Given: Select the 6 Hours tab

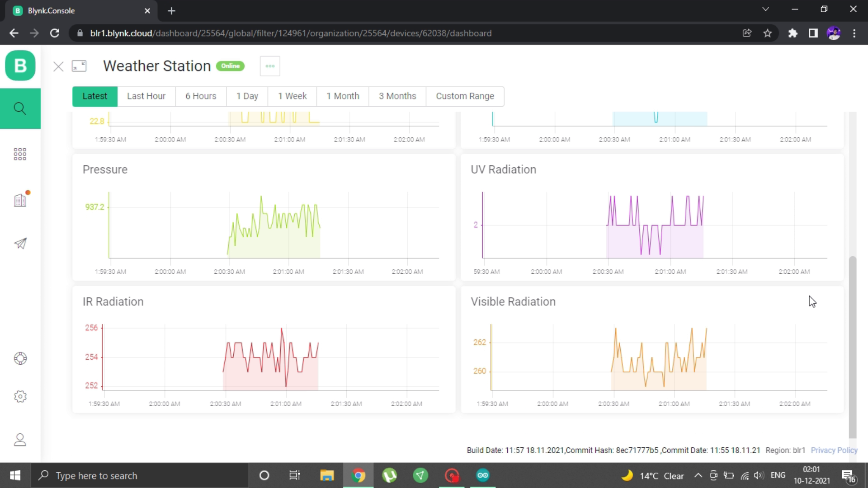Looking at the screenshot, I should pyautogui.click(x=201, y=96).
